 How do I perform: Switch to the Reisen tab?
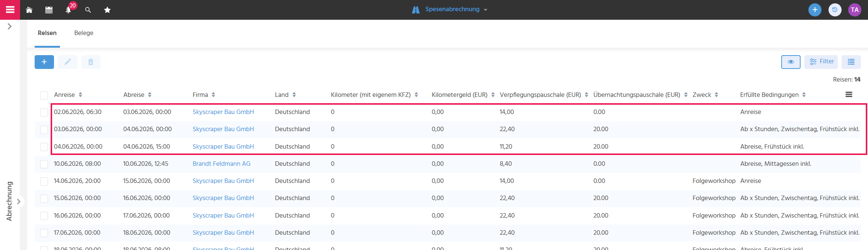pos(47,33)
